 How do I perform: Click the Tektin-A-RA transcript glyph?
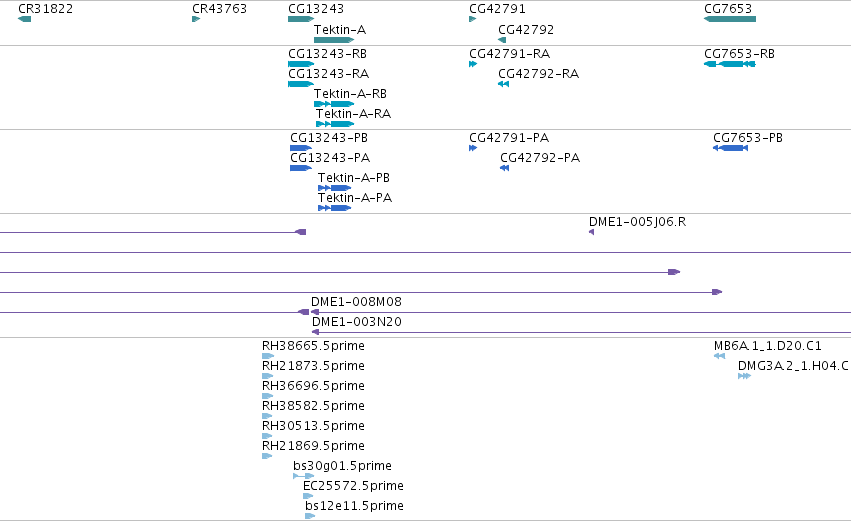tap(335, 124)
